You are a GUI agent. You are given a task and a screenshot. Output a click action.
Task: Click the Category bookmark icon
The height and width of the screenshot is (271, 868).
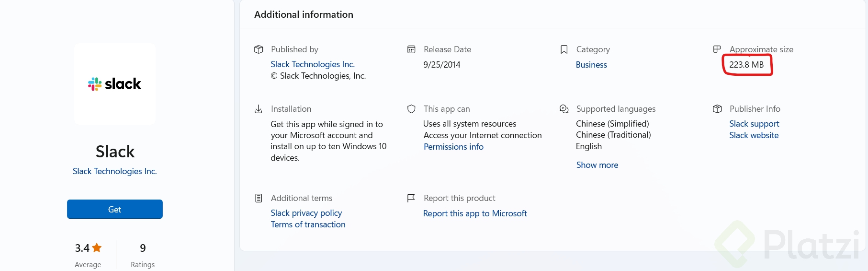click(564, 49)
